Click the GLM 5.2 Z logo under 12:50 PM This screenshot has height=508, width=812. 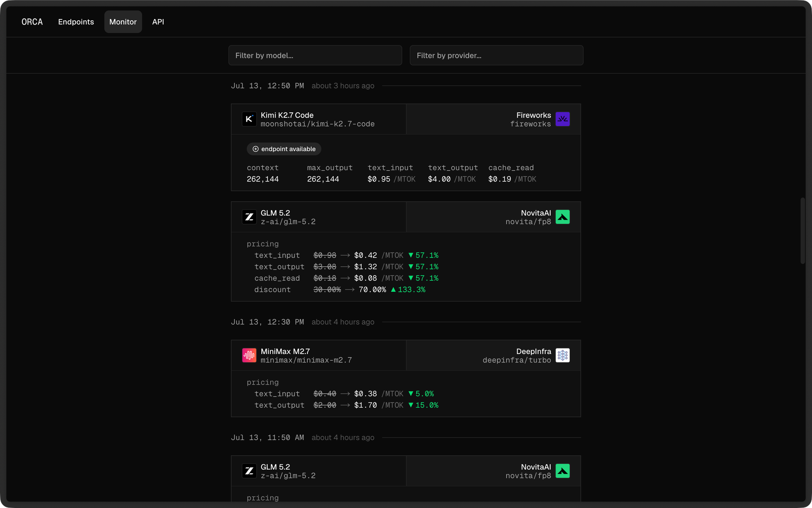[249, 217]
